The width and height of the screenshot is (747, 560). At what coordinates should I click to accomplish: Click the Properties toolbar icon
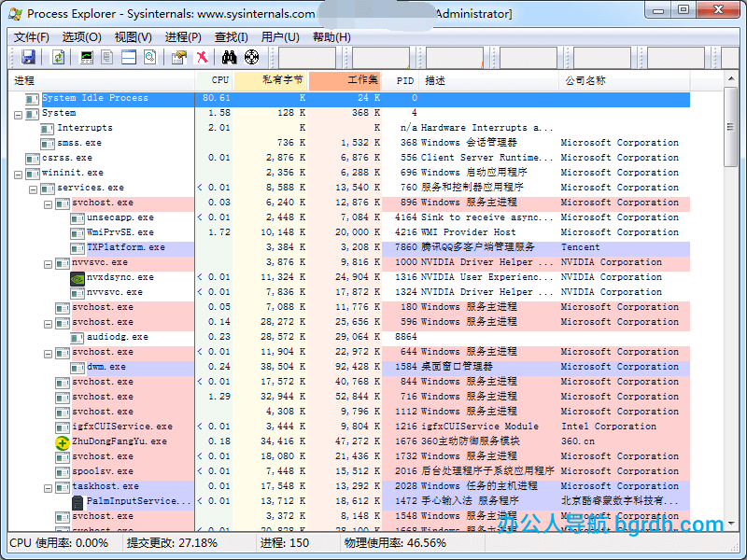point(178,58)
